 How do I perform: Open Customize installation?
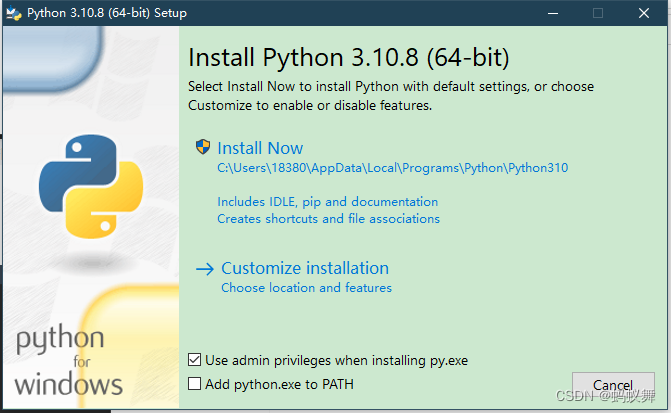point(305,268)
